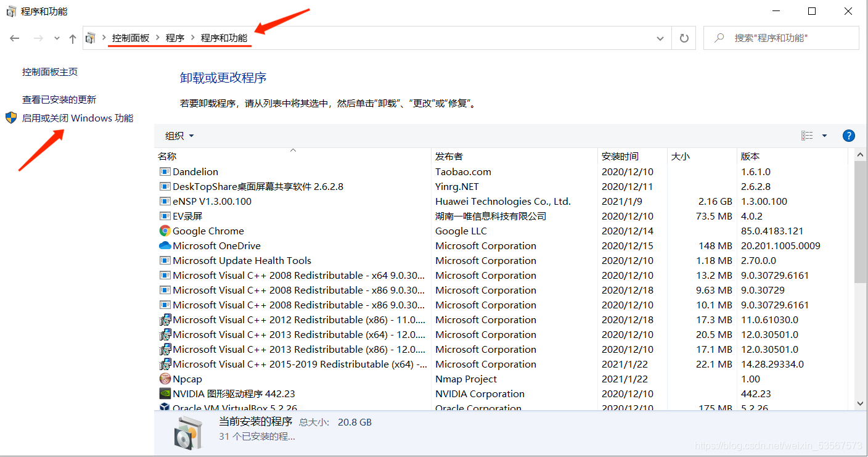Viewport: 868px width, 457px height.
Task: Select the Oracle VM VirtualBox icon
Action: 165,407
